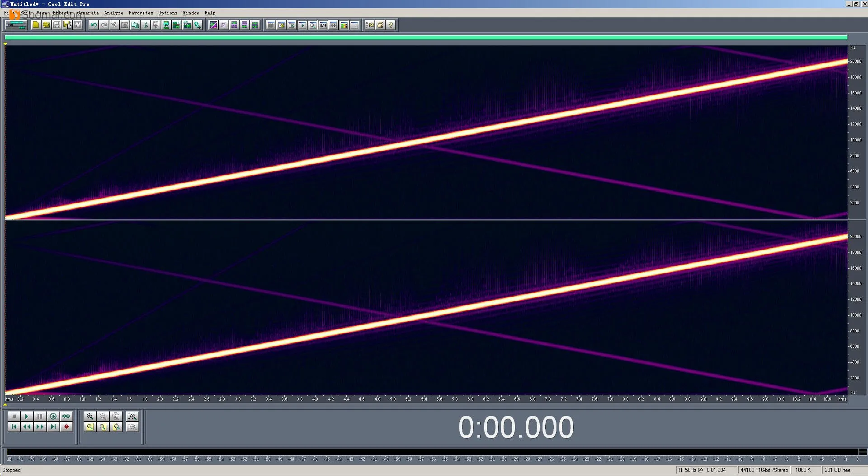This screenshot has height=476, width=868.
Task: Open the scripts scroll icon
Action: 380,25
